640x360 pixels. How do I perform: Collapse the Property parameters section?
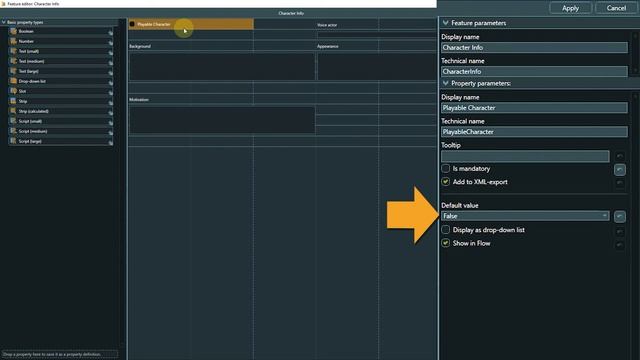click(446, 83)
